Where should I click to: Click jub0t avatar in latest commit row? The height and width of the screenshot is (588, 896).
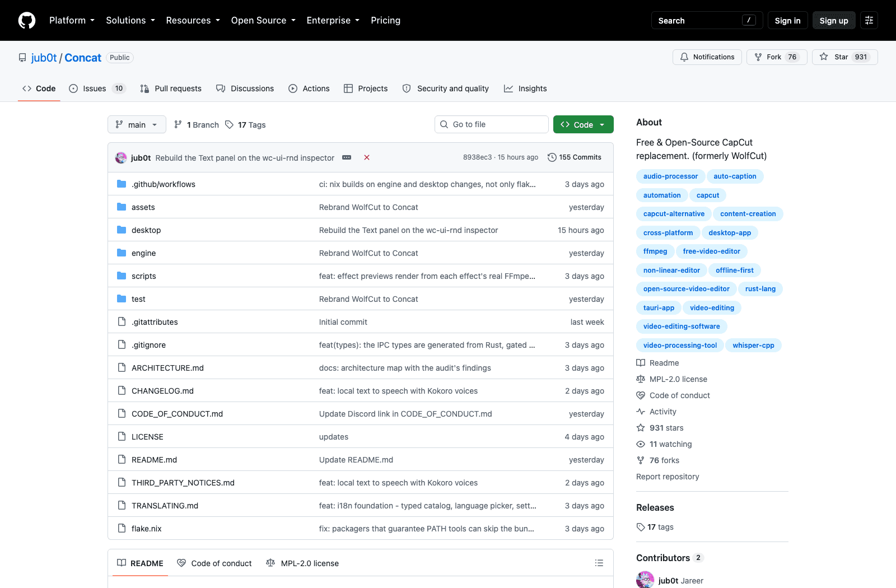[x=121, y=157]
